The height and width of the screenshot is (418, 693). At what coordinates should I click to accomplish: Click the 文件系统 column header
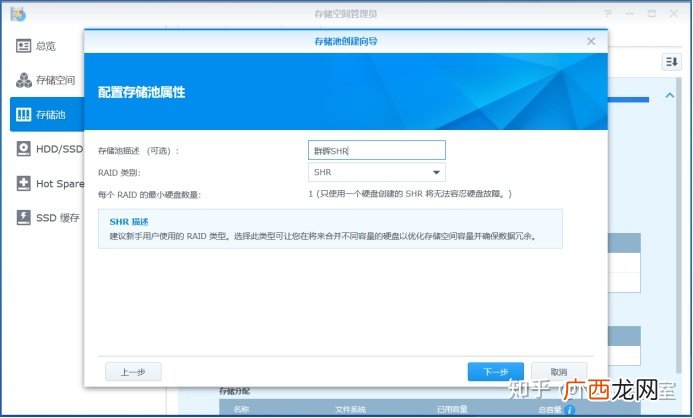tap(350, 410)
